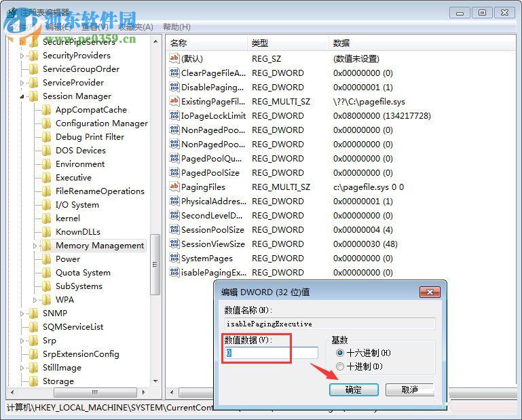Expand the WPA tree node
Viewport: 522px width, 420px height.
(35, 300)
